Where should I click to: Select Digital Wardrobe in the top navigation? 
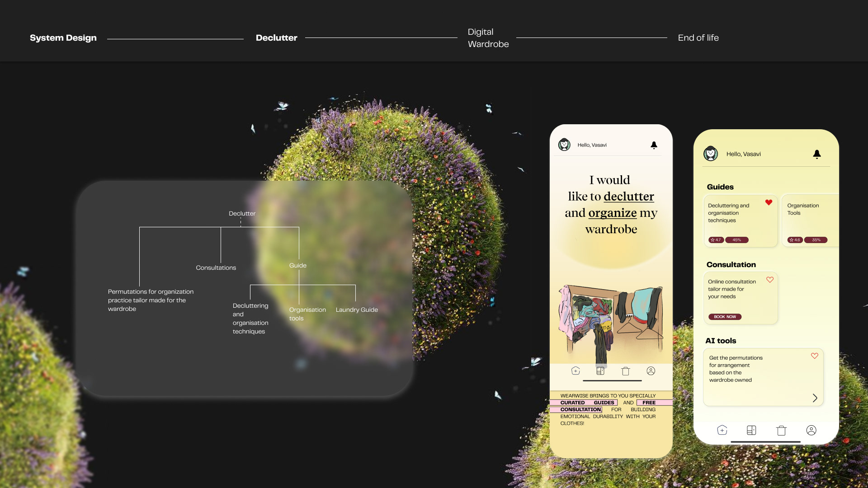pyautogui.click(x=488, y=38)
